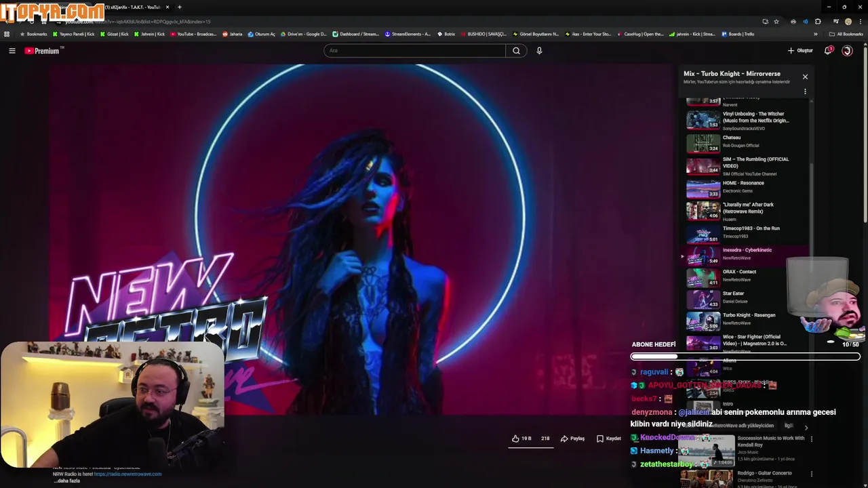868x488 pixels.
Task: Focus the YouTube 'Ara' search field
Action: tap(414, 51)
